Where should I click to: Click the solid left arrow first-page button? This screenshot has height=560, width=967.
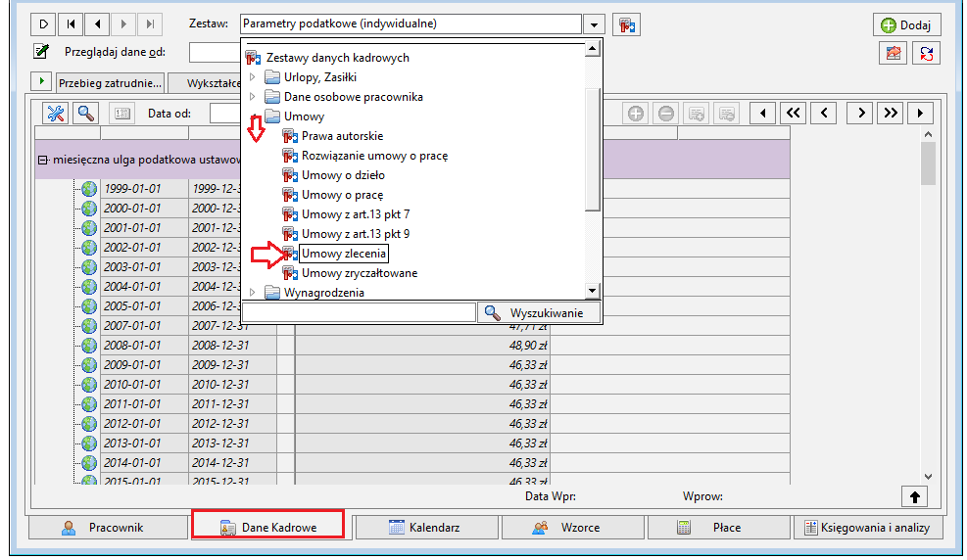(x=763, y=113)
